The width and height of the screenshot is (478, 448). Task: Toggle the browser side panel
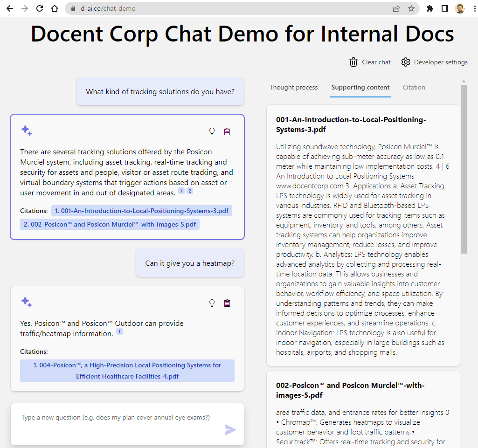[x=445, y=8]
